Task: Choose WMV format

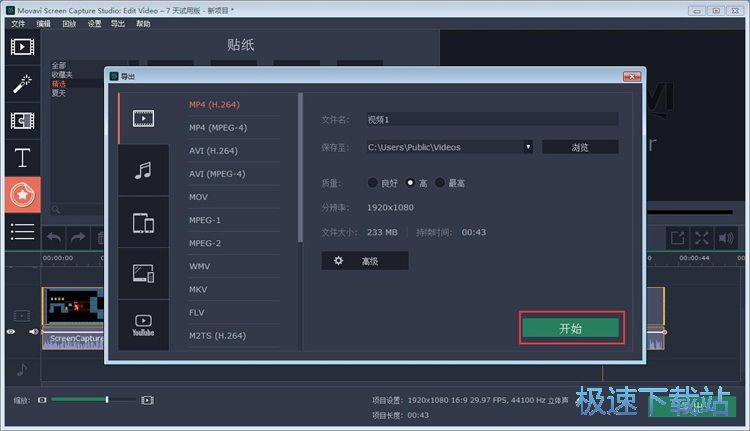Action: [x=199, y=266]
